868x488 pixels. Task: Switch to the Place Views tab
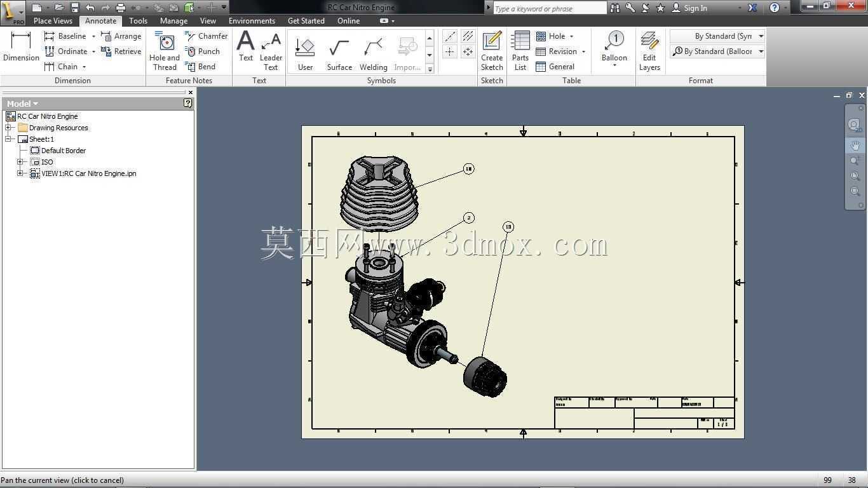tap(53, 21)
